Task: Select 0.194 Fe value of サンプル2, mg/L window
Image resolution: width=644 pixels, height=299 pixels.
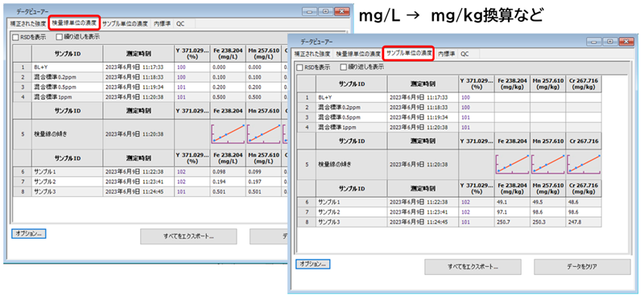Action: coord(228,182)
